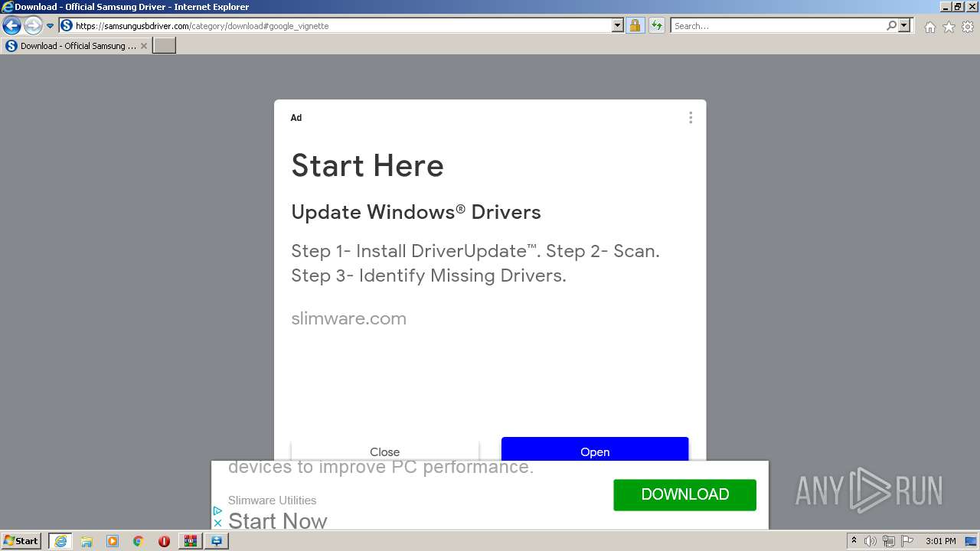
Task: Click the Search box
Action: [778, 25]
